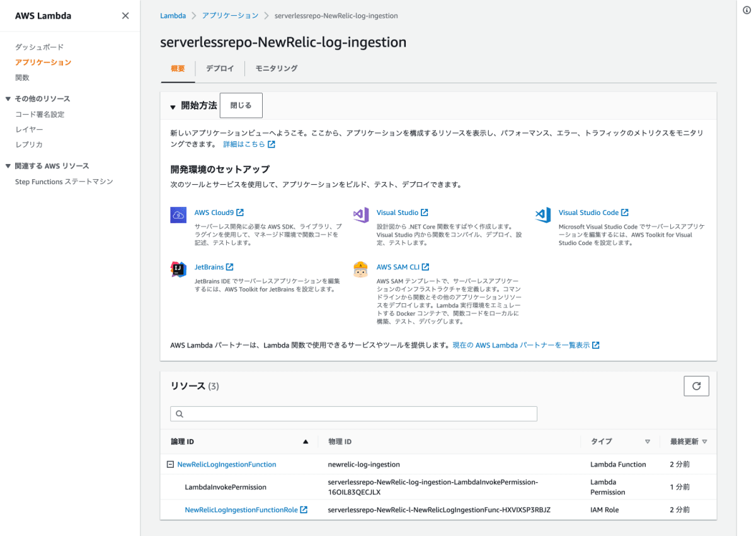Click external link icon next to AWS SAM CLI
The image size is (756, 536).
click(425, 267)
